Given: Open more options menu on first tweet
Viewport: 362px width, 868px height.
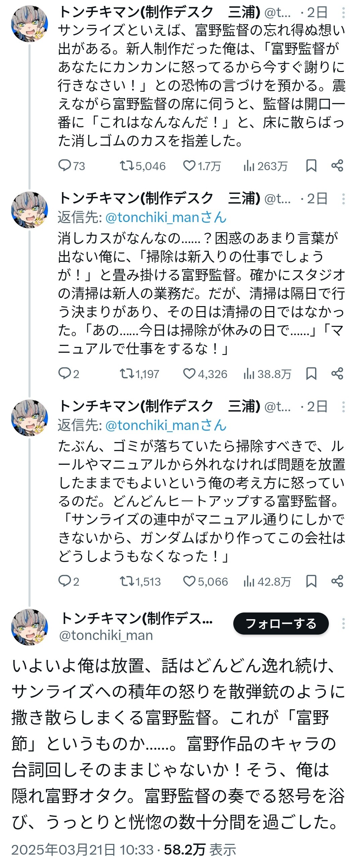Looking at the screenshot, I should click(344, 13).
